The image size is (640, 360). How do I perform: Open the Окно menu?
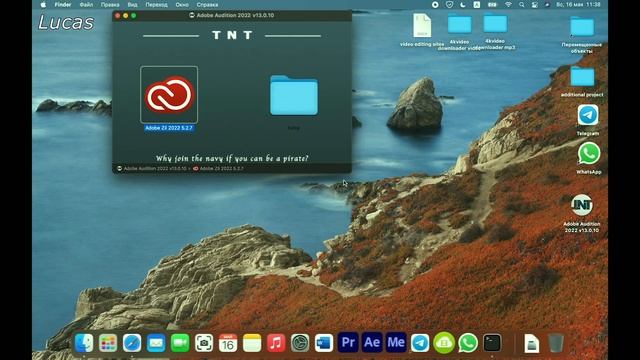click(182, 5)
